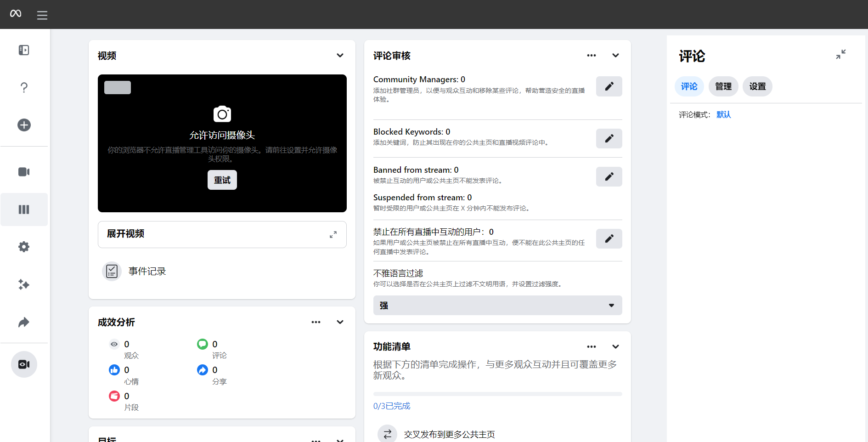Image resolution: width=868 pixels, height=442 pixels.
Task: Switch to the 设置 tab in 评论 panel
Action: 757,86
